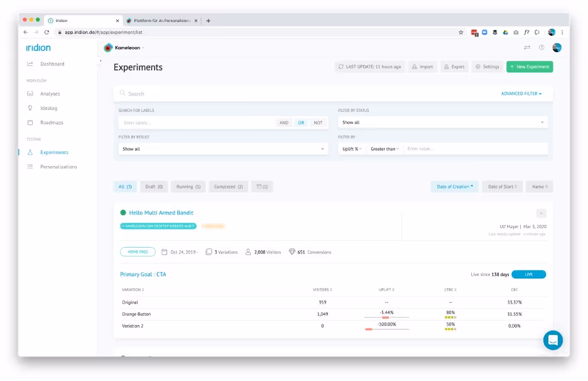Collapse the sidebar with small arrow
Viewport: 588px width, 381px height.
click(100, 60)
